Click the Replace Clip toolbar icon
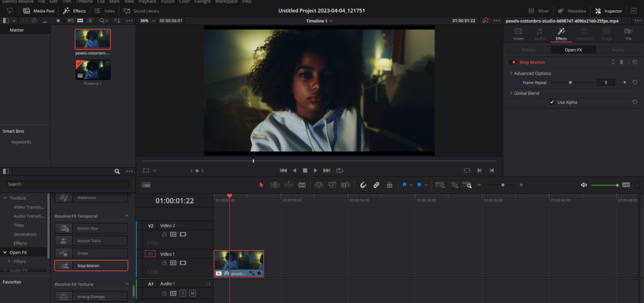 click(x=346, y=185)
